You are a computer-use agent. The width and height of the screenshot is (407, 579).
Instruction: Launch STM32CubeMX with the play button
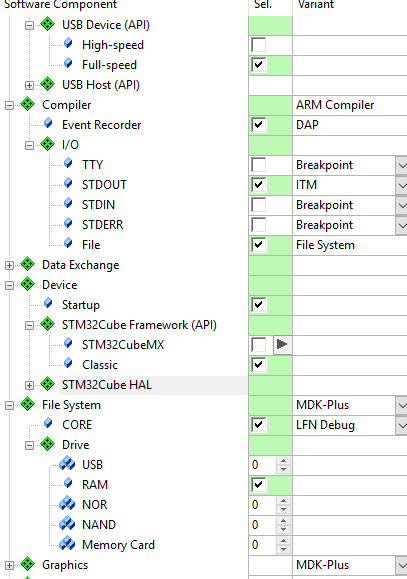tap(282, 345)
